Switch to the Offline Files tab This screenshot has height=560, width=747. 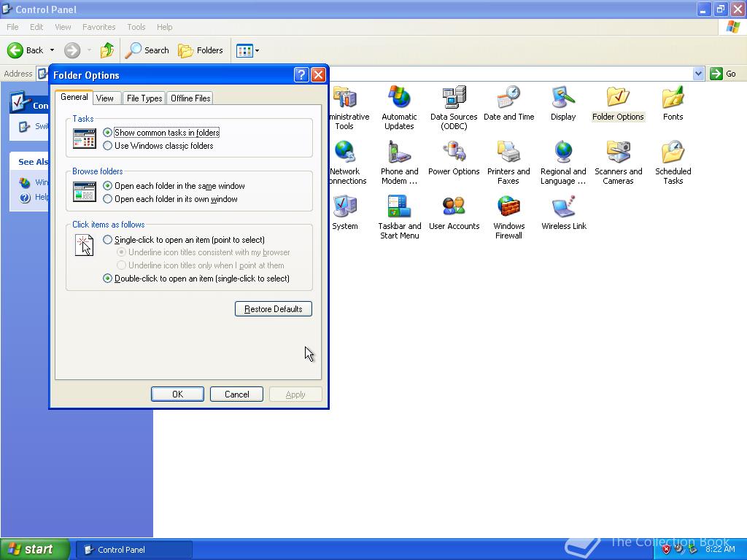[x=190, y=98]
